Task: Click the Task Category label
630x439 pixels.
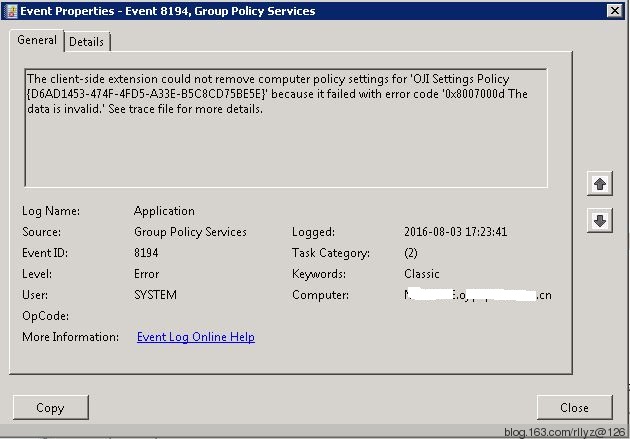Action: [x=331, y=253]
